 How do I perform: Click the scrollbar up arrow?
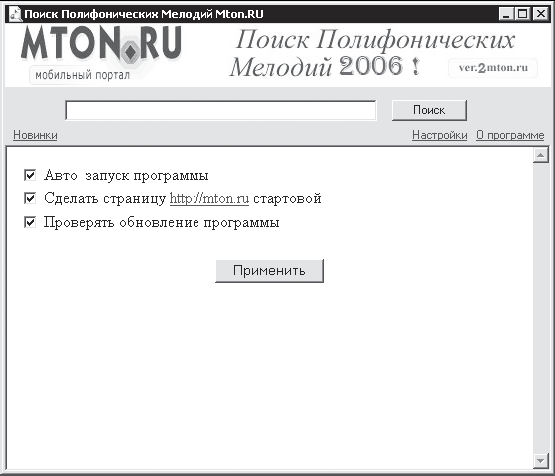click(x=540, y=155)
